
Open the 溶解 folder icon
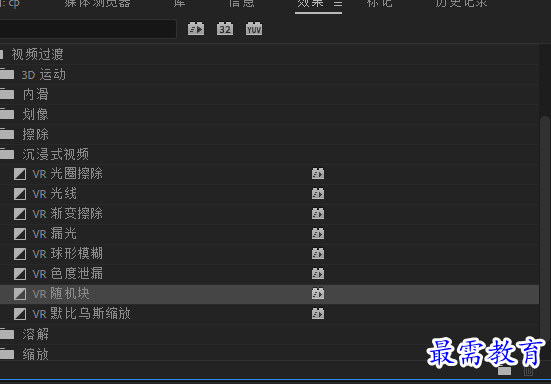coord(7,334)
